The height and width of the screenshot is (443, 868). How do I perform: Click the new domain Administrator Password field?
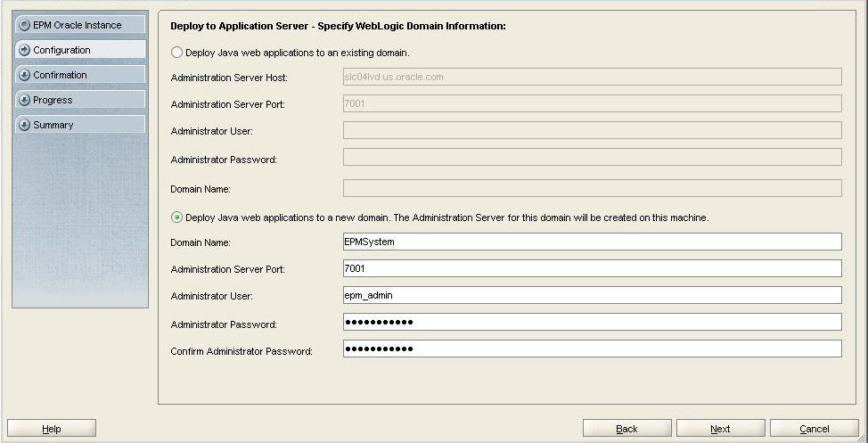point(593,322)
